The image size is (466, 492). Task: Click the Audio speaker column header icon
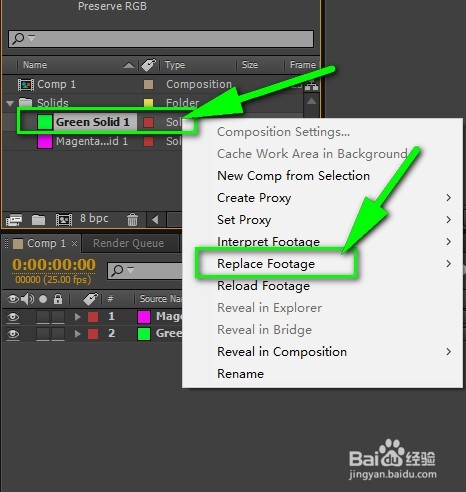coord(28,299)
